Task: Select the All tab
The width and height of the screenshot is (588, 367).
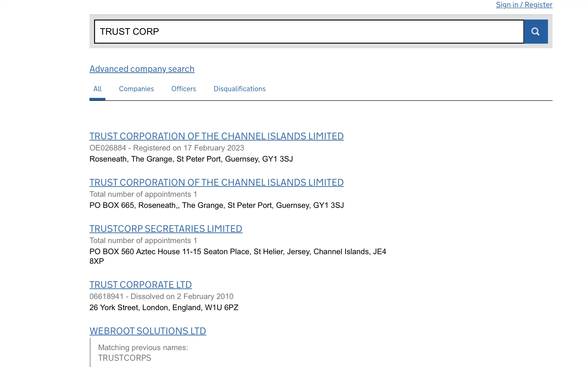Action: click(97, 89)
